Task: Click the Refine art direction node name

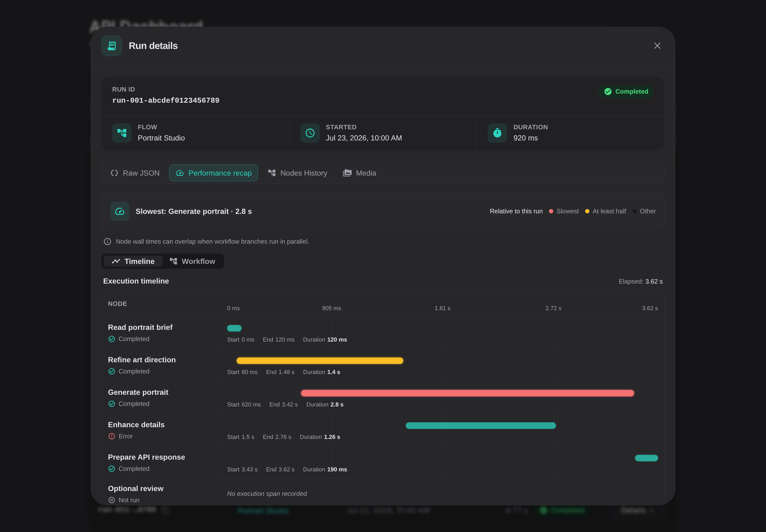Action: [x=142, y=360]
